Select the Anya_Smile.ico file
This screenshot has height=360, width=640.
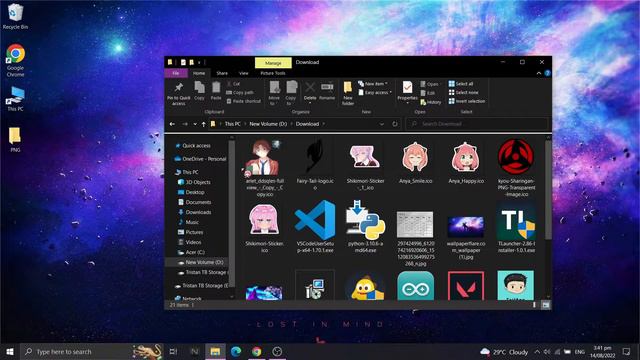(415, 162)
